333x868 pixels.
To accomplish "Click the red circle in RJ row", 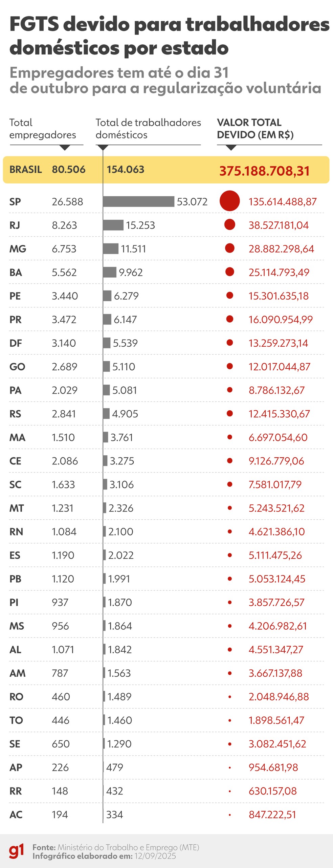I will (x=230, y=225).
